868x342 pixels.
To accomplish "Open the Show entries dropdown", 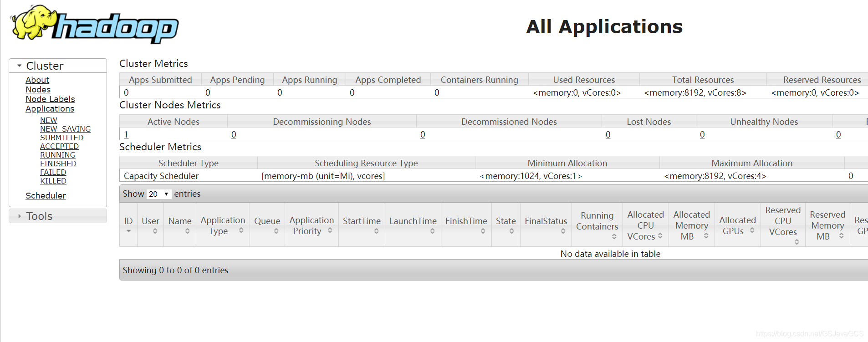I will [158, 194].
